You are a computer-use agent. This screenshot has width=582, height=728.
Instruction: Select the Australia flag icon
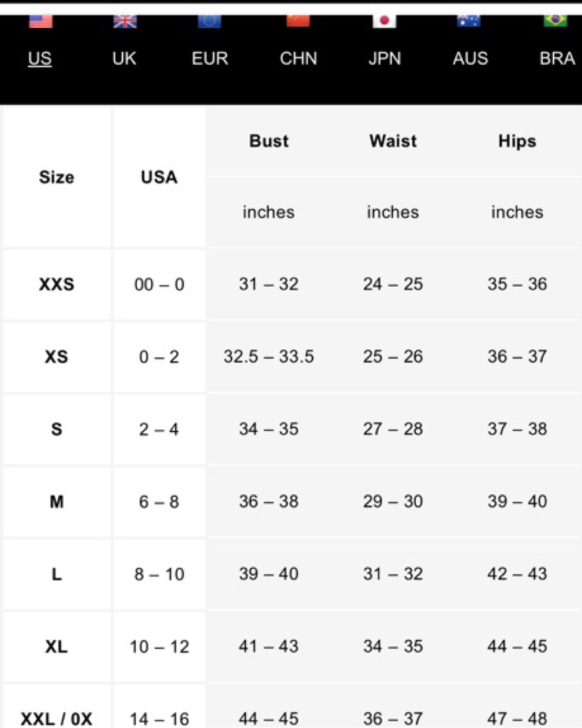coord(469,21)
